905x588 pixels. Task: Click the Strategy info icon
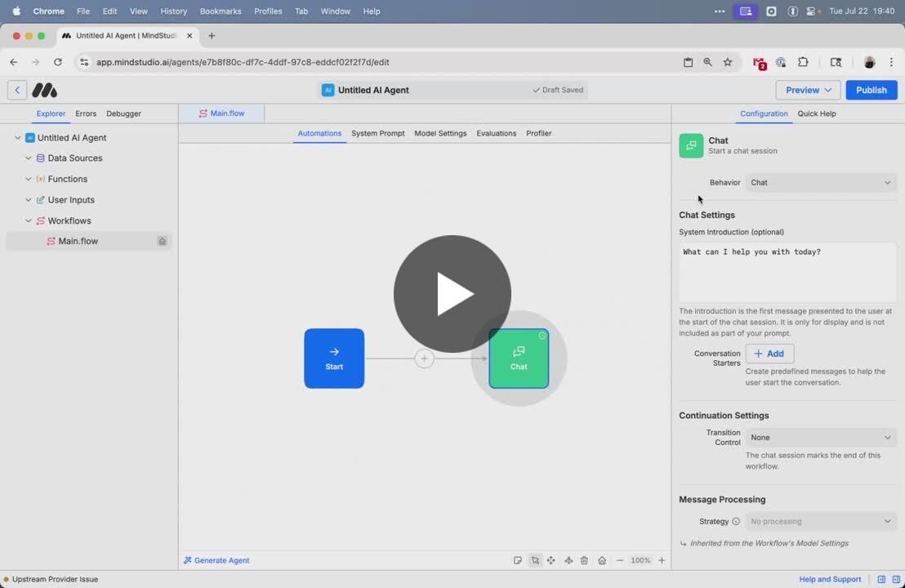tap(736, 521)
